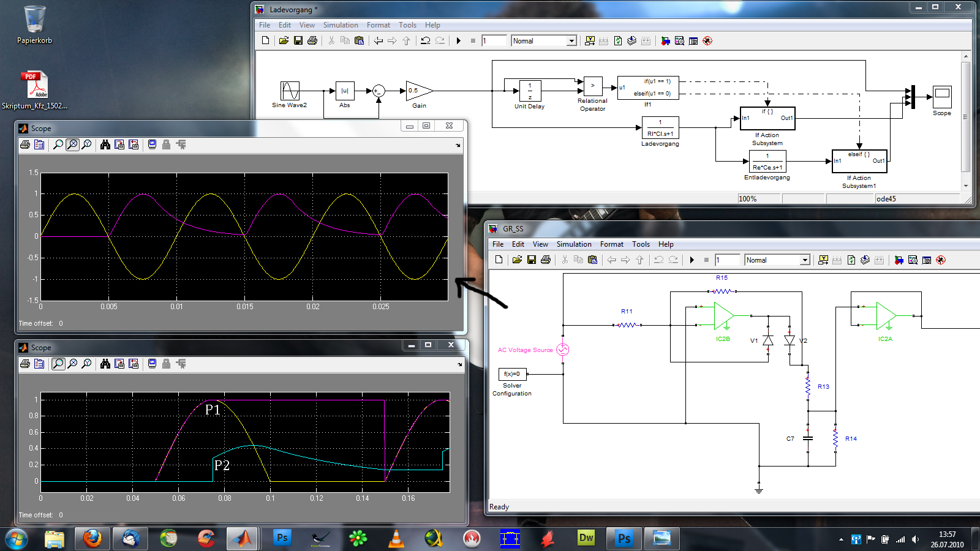Screen dimensions: 980x551
Task: Click the Print icon in the upper Scope window
Action: tap(25, 145)
